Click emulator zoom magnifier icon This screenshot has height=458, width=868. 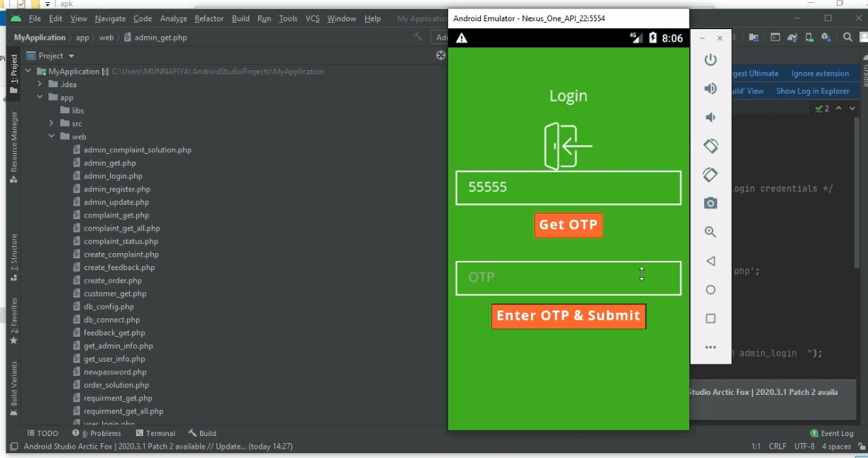pyautogui.click(x=710, y=232)
